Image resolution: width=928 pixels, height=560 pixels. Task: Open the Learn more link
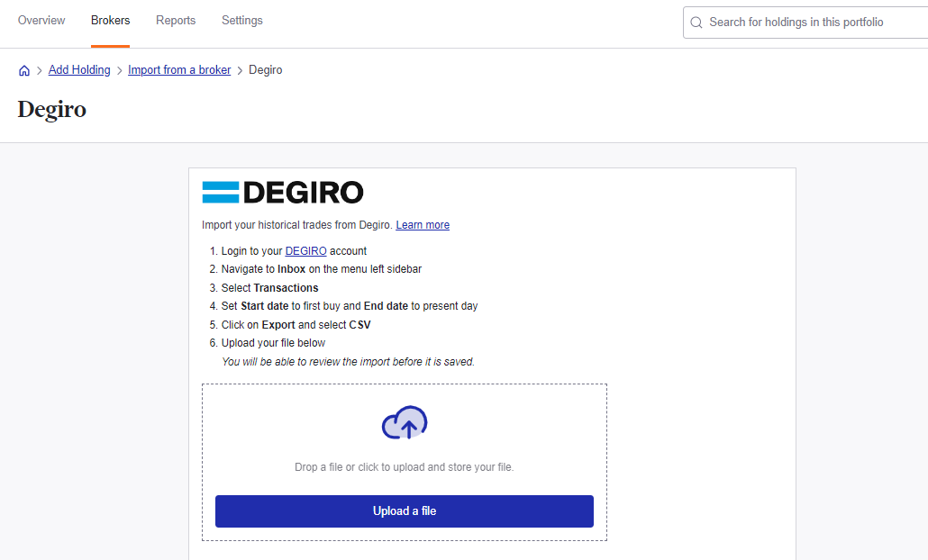click(x=423, y=224)
